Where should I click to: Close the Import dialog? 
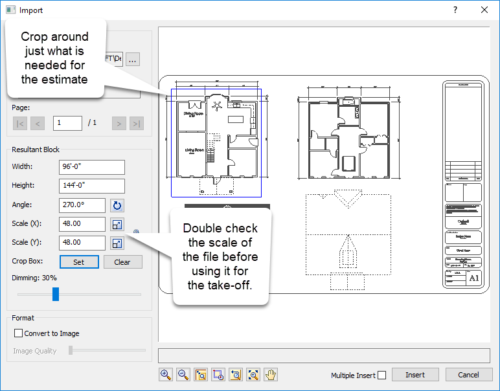point(484,10)
